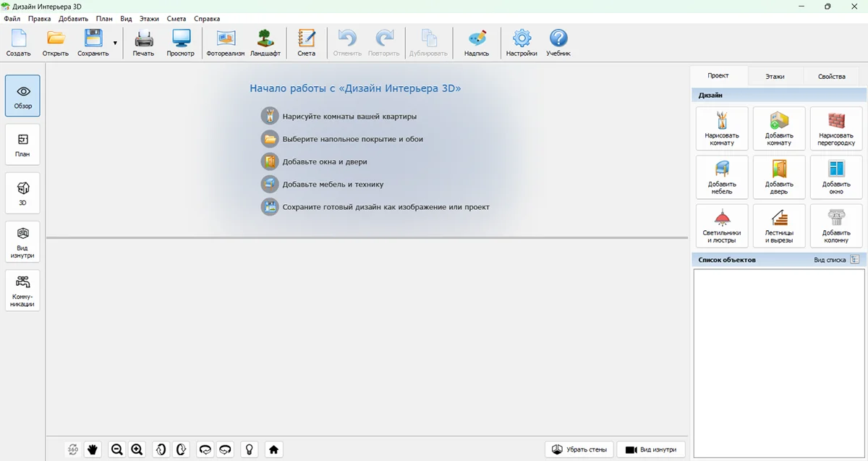The height and width of the screenshot is (461, 868).
Task: Switch to 3D view mode
Action: [22, 193]
